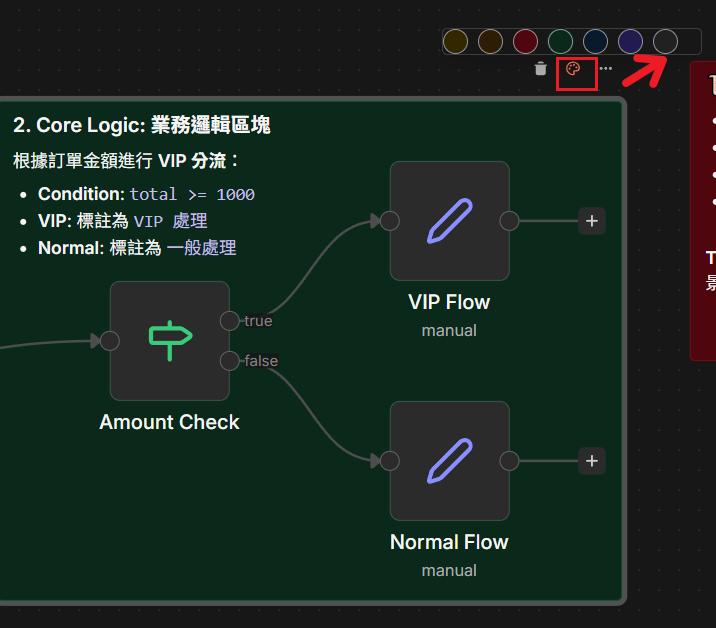
Task: Click the Core Logic sticky note heading
Action: point(141,125)
